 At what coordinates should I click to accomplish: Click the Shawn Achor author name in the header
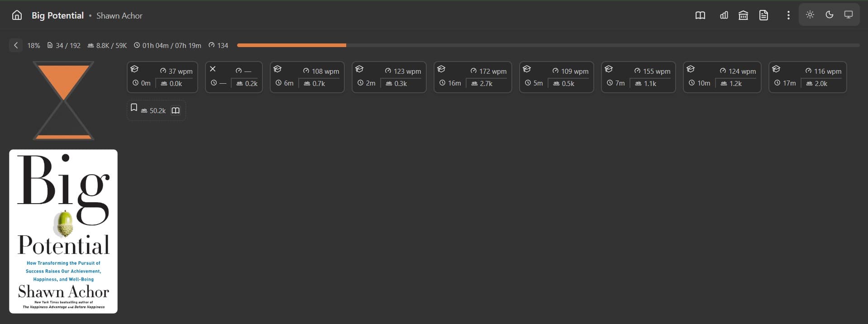click(119, 15)
